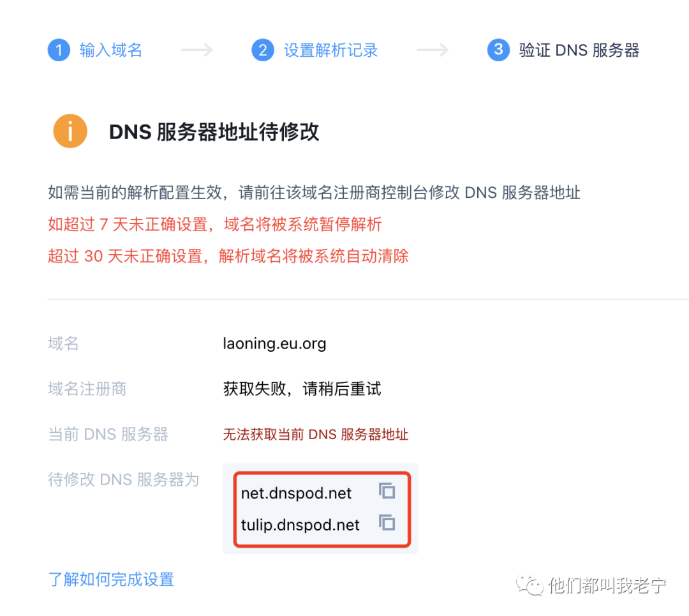The height and width of the screenshot is (616, 689).
Task: Click tulip.dnspod.net server text
Action: coord(300,525)
